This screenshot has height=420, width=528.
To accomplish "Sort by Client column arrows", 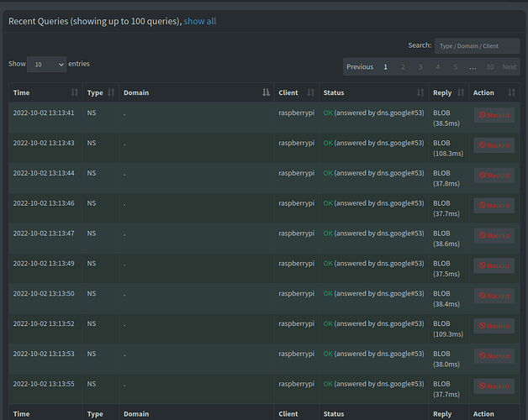I will tap(311, 92).
